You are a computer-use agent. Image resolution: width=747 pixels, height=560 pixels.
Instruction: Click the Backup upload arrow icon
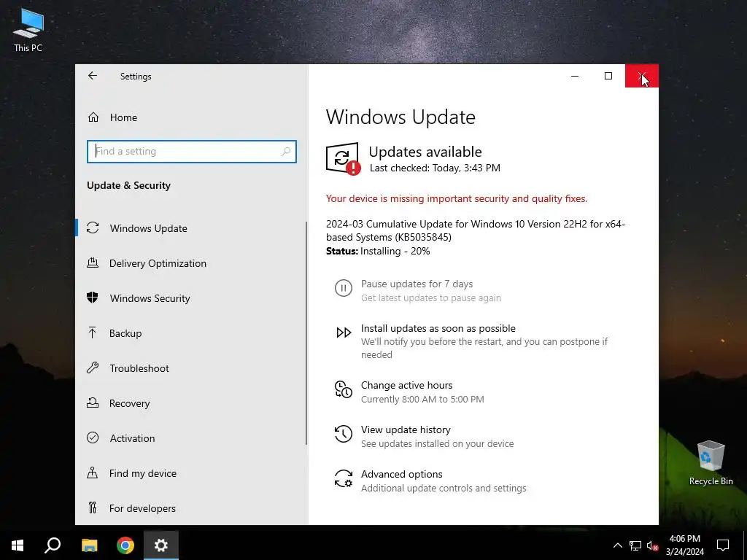coord(93,332)
